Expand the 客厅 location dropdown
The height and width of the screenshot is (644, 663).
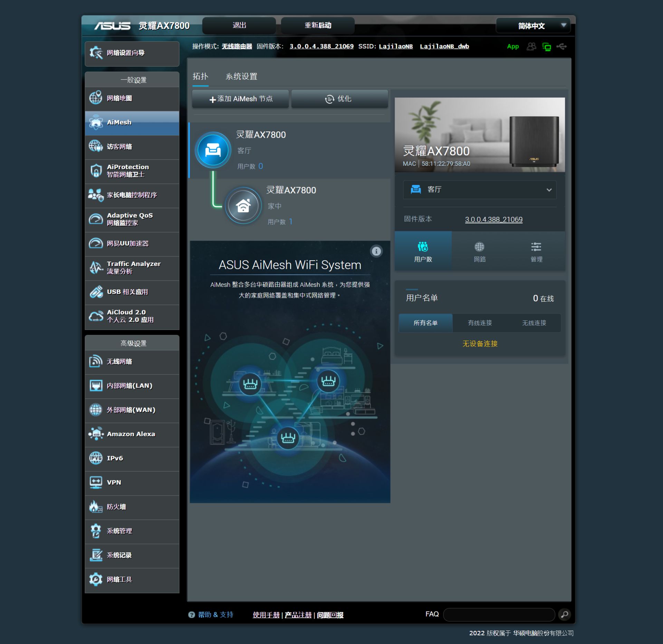[x=480, y=190]
